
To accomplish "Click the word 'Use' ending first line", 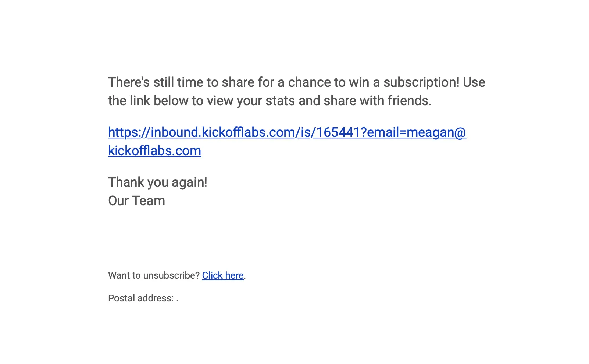I will click(x=474, y=82).
